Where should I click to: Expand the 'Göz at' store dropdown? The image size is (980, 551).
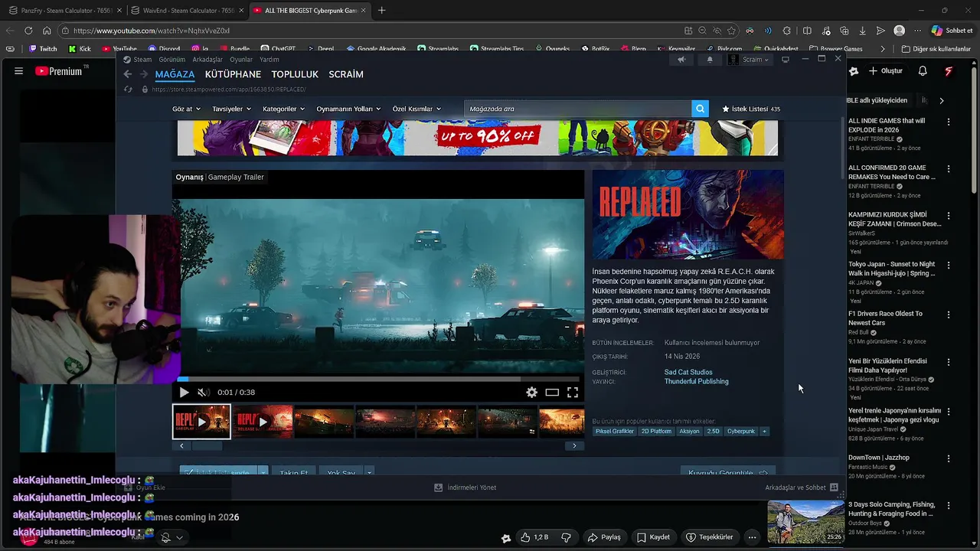tap(186, 109)
